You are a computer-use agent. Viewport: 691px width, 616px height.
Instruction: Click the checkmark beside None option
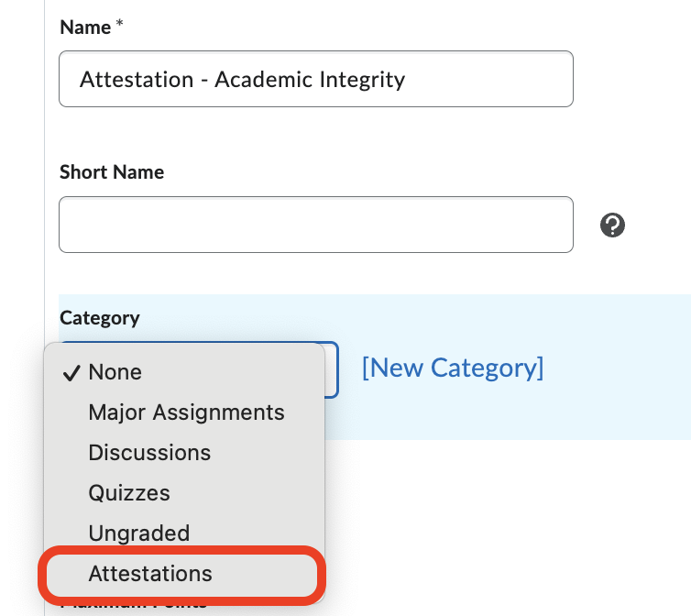tap(72, 372)
